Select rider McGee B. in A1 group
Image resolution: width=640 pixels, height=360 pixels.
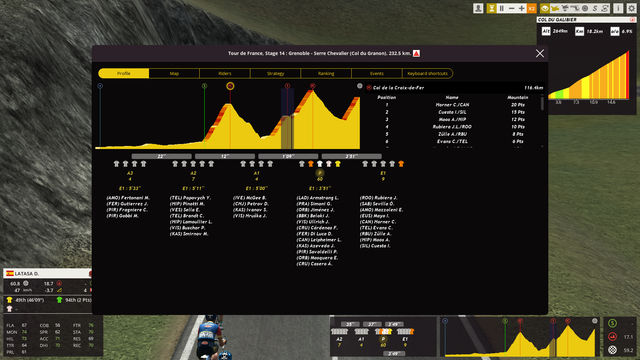pos(250,198)
